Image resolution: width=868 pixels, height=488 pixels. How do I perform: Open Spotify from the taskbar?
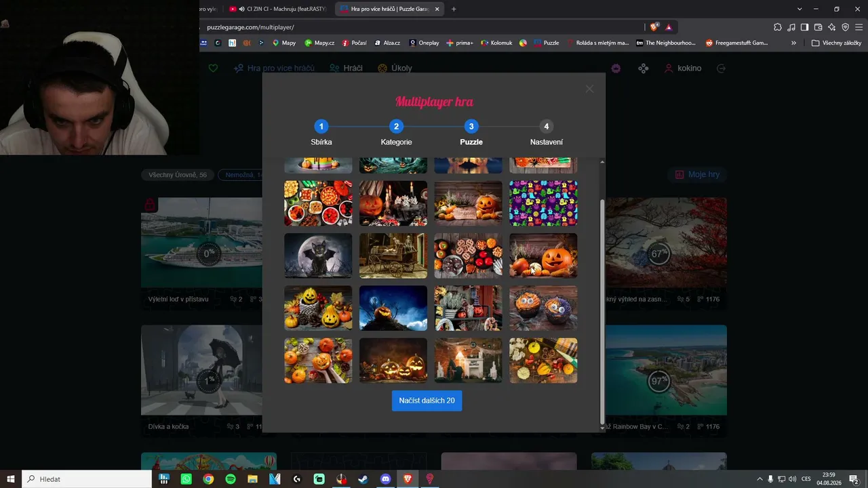tap(231, 479)
